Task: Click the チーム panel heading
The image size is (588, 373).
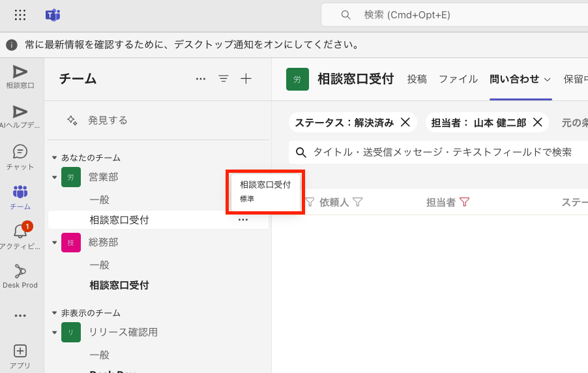Action: coord(78,79)
